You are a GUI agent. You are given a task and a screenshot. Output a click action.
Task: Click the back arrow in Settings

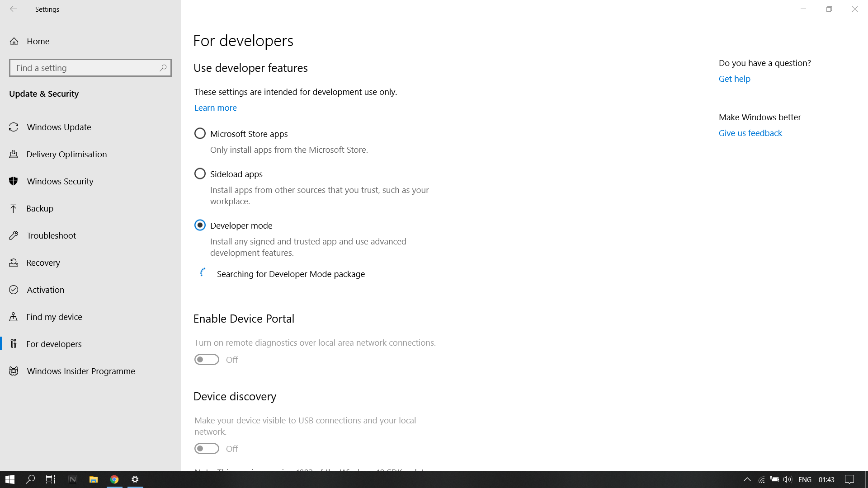click(x=14, y=9)
